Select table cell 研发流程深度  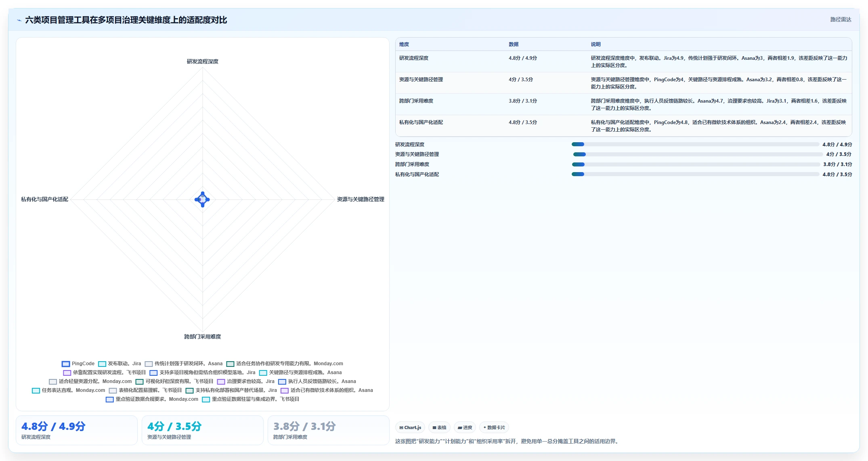(414, 58)
